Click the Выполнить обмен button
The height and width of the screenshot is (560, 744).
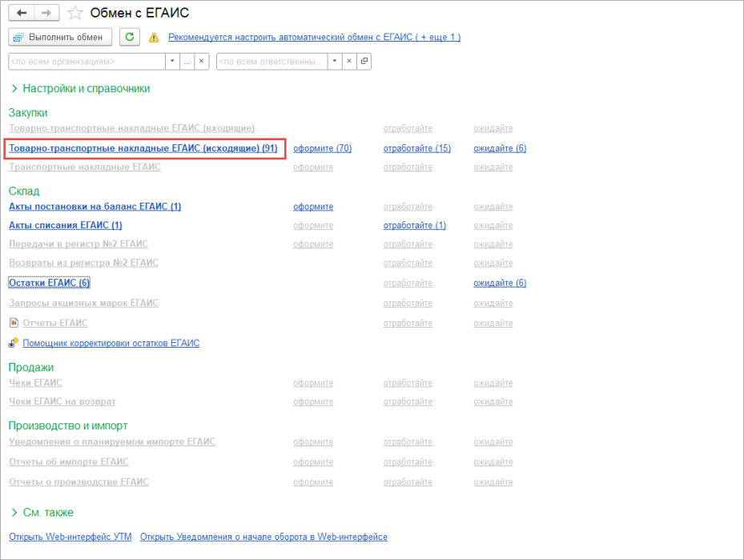pyautogui.click(x=60, y=37)
